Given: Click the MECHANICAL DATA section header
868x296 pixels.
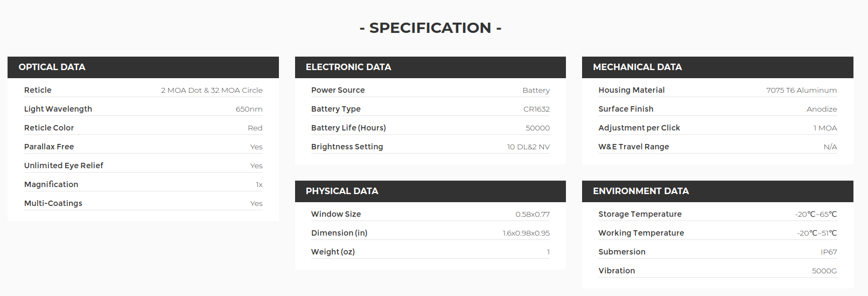Looking at the screenshot, I should (x=637, y=67).
